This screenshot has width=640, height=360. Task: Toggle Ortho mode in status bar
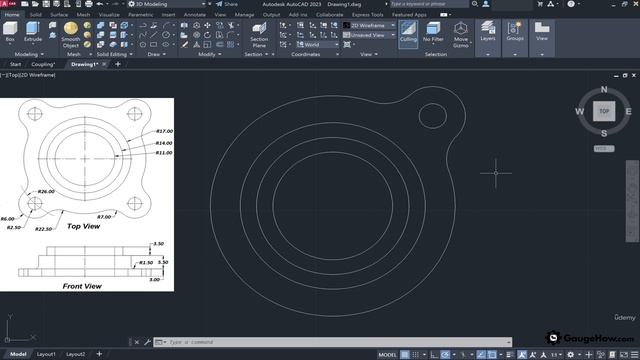coord(434,355)
